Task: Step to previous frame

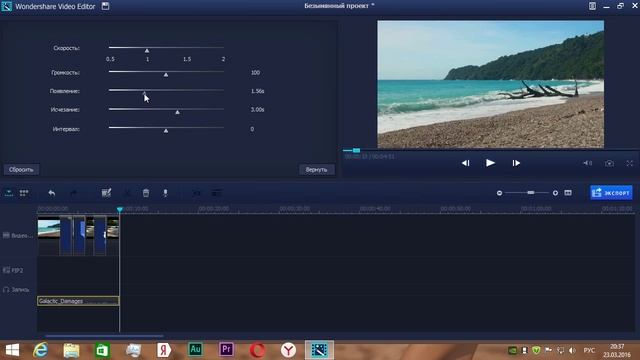Action: 465,163
